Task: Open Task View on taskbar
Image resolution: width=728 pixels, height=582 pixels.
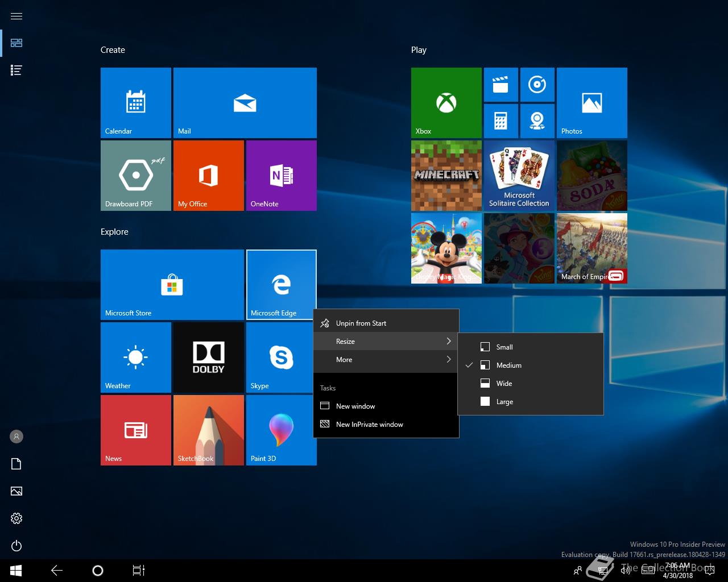Action: point(139,571)
